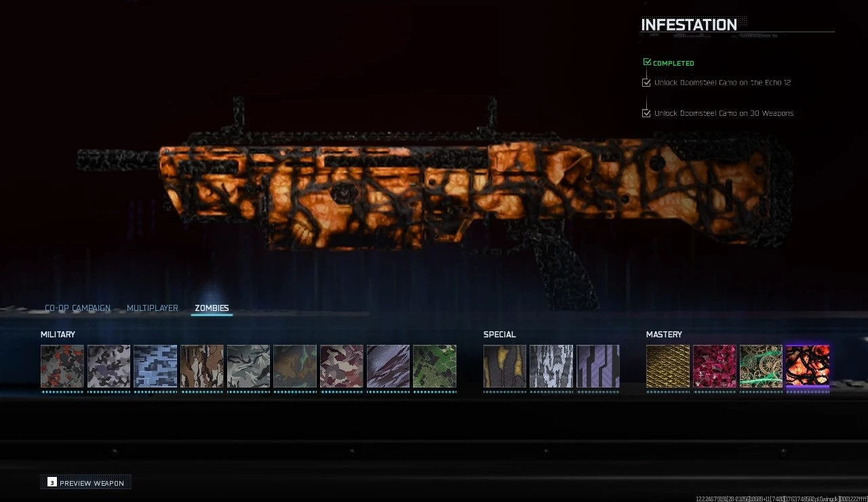Click the Infestation camo title
The image size is (868, 502).
tap(689, 25)
